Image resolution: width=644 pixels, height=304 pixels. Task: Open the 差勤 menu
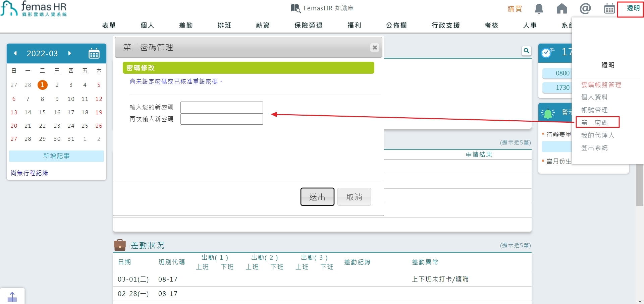(x=186, y=25)
